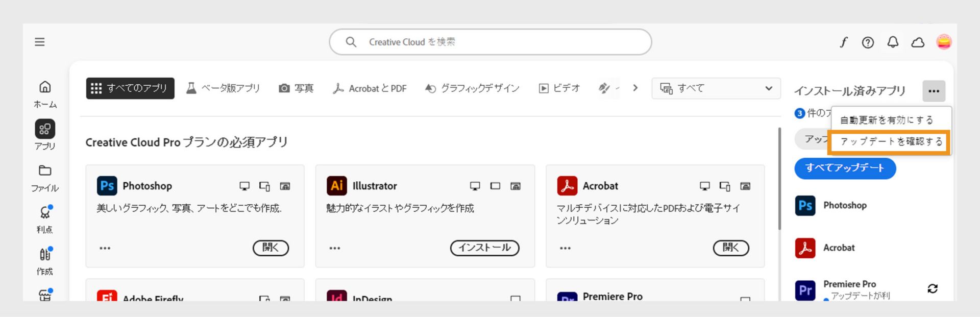Open 作成 in the sidebar
The width and height of the screenshot is (980, 317).
[45, 261]
